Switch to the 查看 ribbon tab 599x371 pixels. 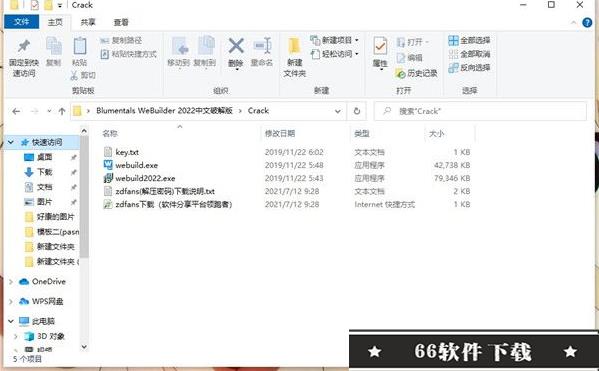click(121, 23)
